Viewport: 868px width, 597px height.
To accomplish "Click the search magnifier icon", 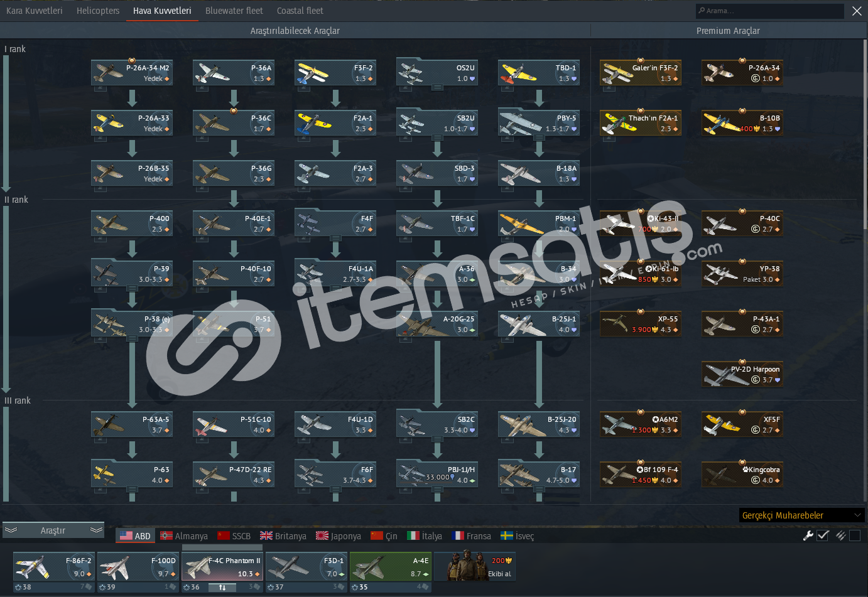I will pos(701,11).
